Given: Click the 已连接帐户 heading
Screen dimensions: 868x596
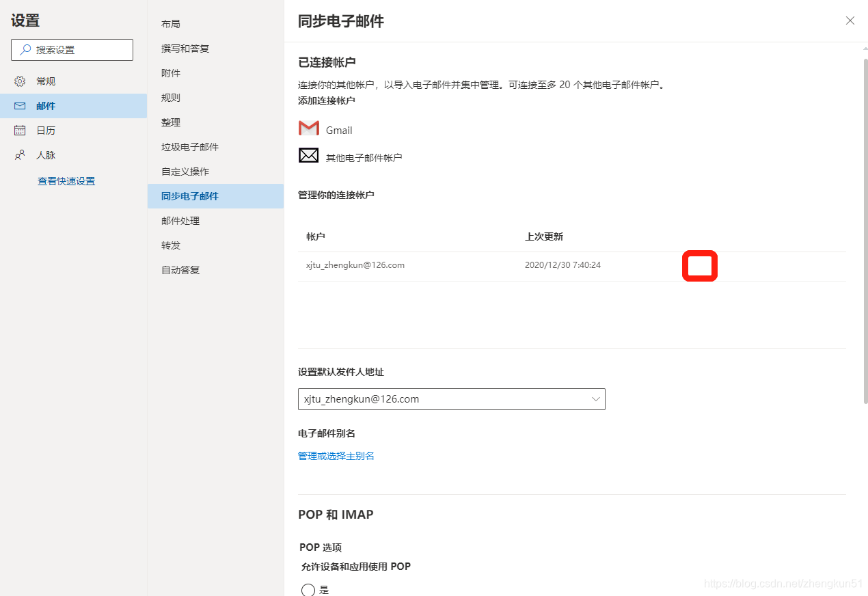Looking at the screenshot, I should click(327, 62).
